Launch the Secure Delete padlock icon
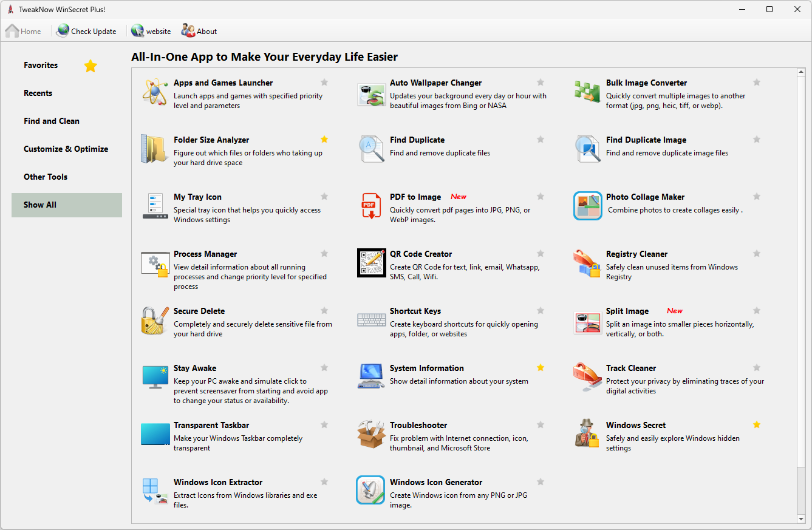The image size is (812, 530). [155, 320]
